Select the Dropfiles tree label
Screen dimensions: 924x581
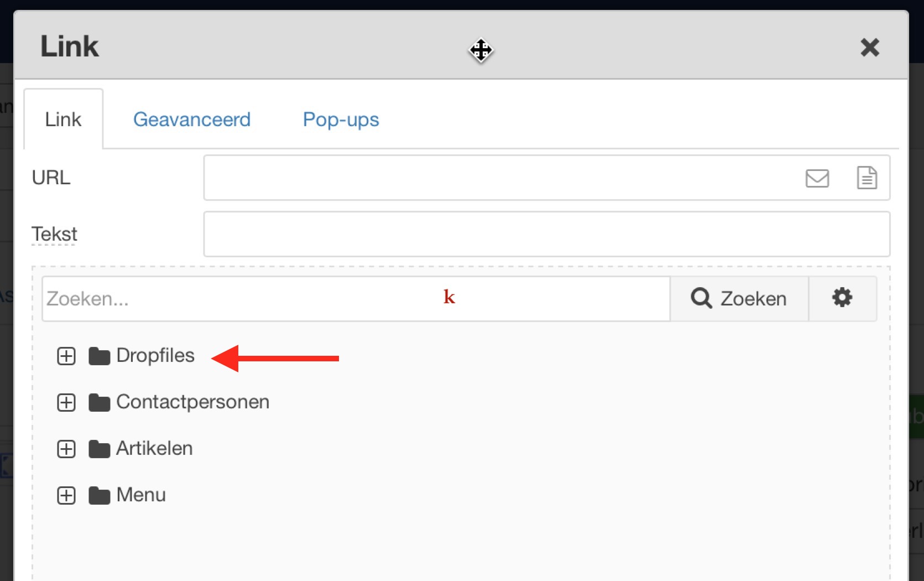tap(155, 356)
